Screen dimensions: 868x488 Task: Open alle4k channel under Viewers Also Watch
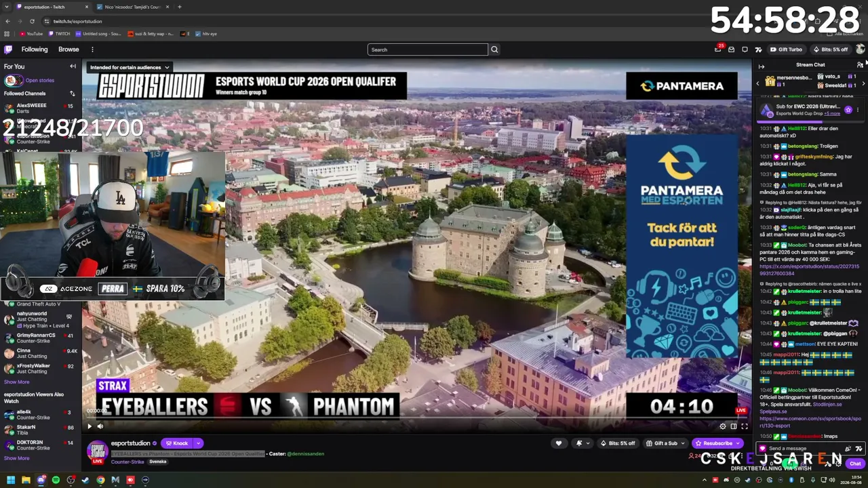pyautogui.click(x=41, y=414)
